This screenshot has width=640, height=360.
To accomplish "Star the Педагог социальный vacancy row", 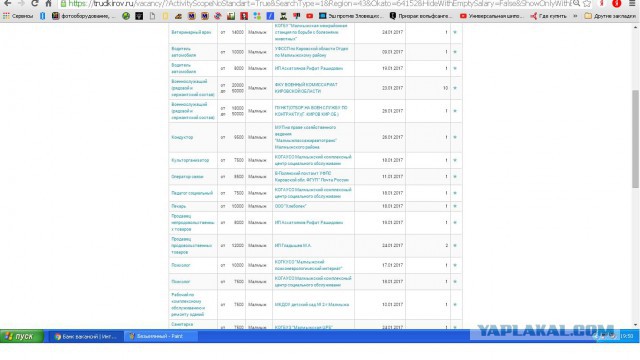I will 455,193.
